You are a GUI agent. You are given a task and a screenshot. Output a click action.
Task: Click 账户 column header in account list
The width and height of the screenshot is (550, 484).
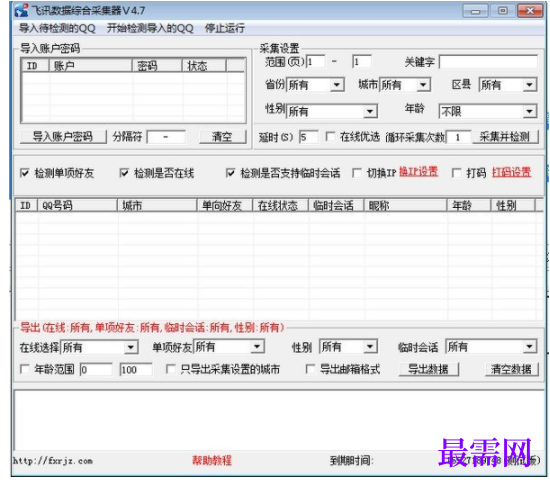pos(90,66)
